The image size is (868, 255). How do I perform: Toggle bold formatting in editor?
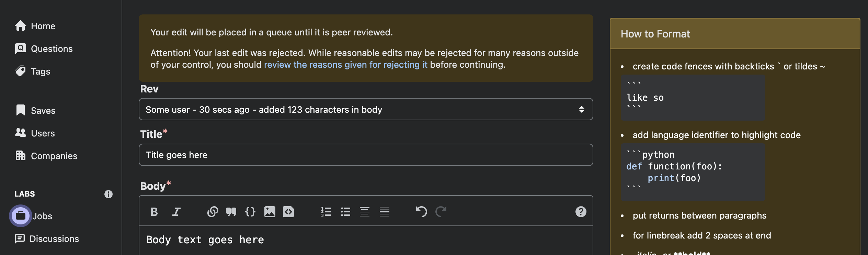click(x=154, y=212)
